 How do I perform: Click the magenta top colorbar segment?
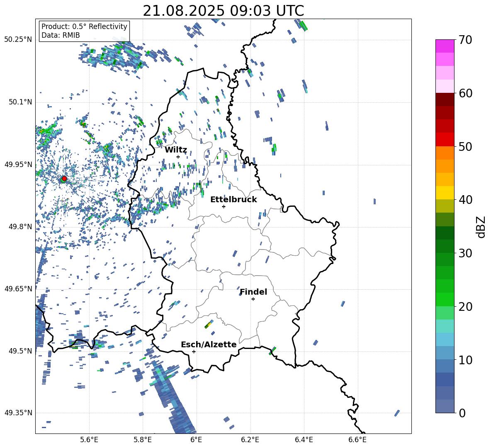[445, 46]
